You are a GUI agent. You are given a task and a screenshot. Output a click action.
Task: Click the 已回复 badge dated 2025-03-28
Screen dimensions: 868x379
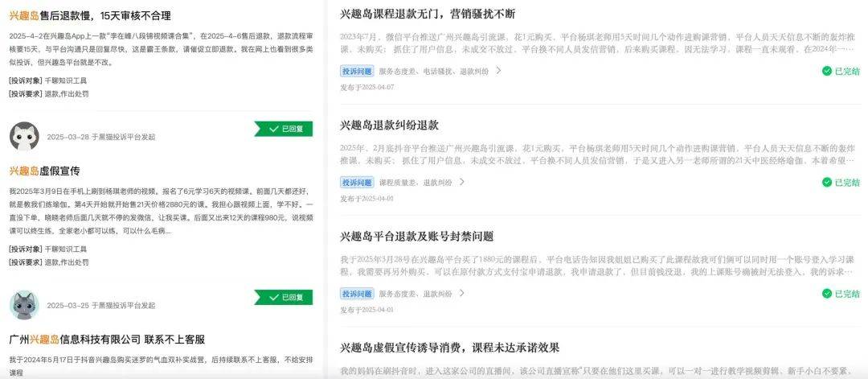(284, 129)
